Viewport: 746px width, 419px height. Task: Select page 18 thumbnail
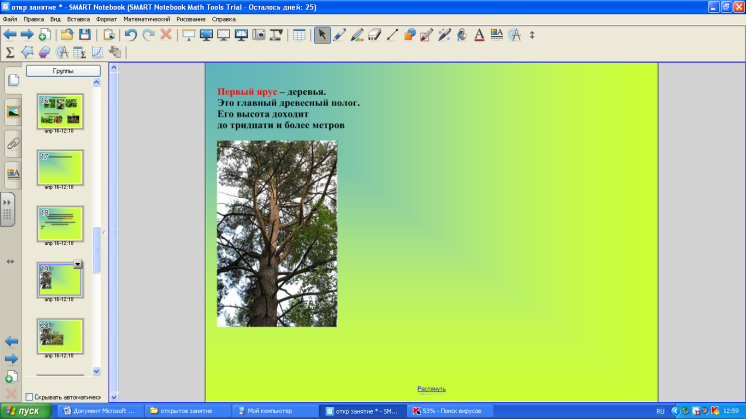tap(60, 224)
